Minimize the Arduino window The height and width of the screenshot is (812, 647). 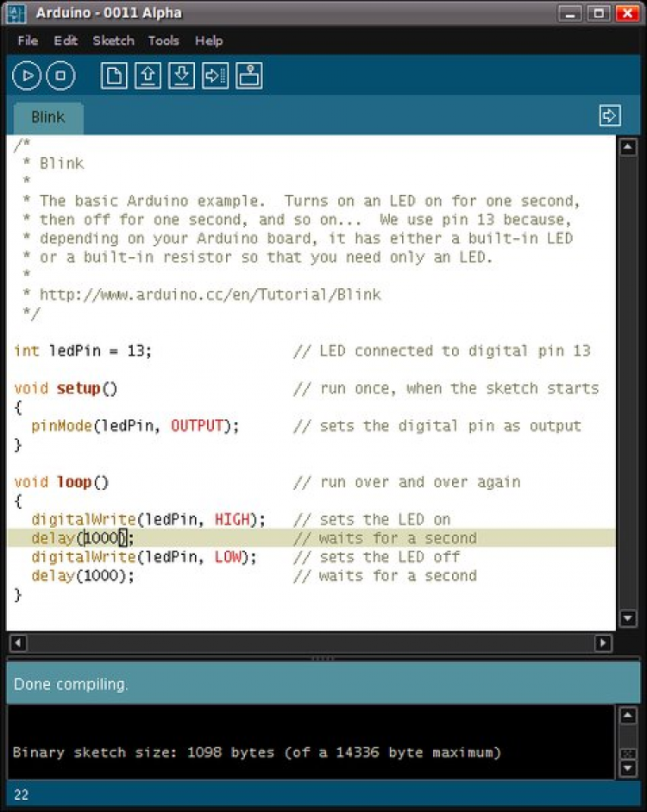click(x=570, y=14)
